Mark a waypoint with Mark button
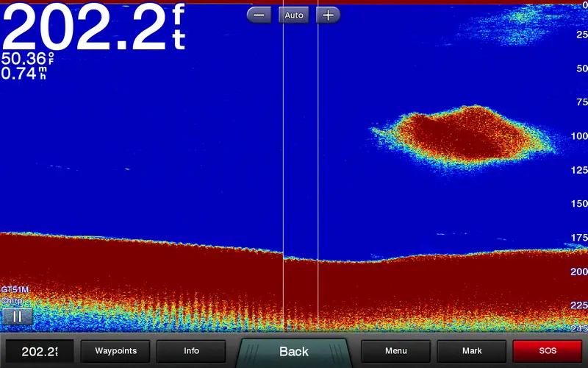The image size is (588, 368). coord(471,351)
